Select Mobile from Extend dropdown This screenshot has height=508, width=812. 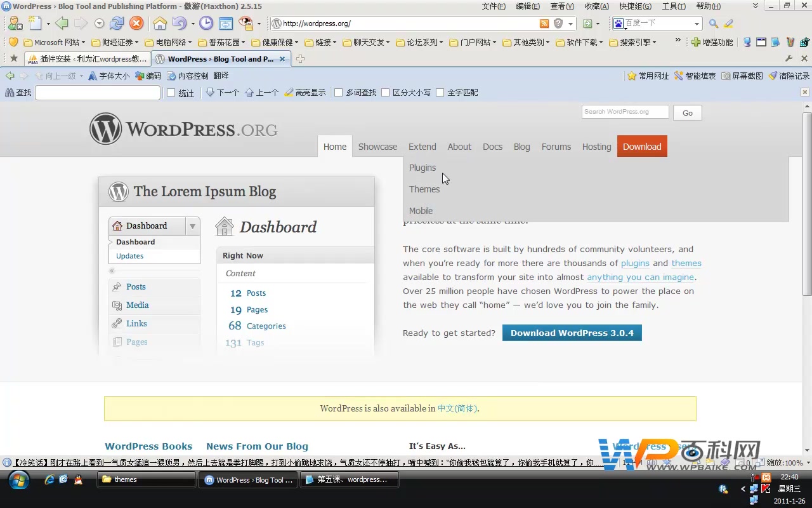pyautogui.click(x=421, y=211)
